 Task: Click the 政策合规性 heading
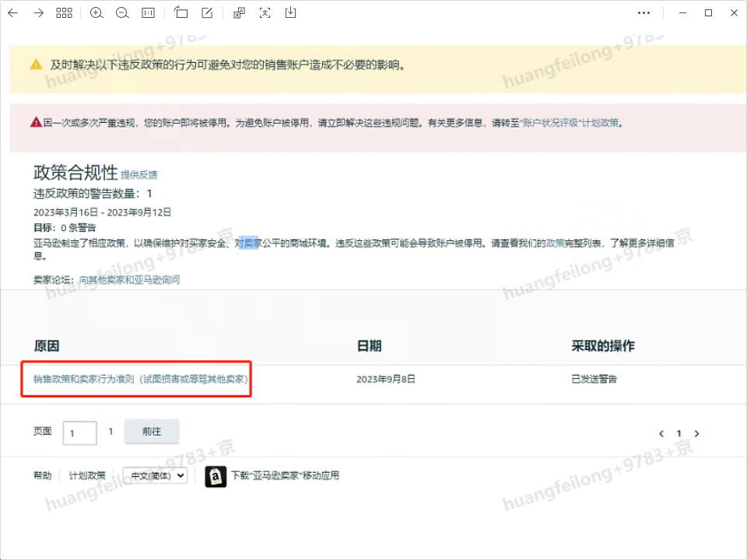coord(75,173)
